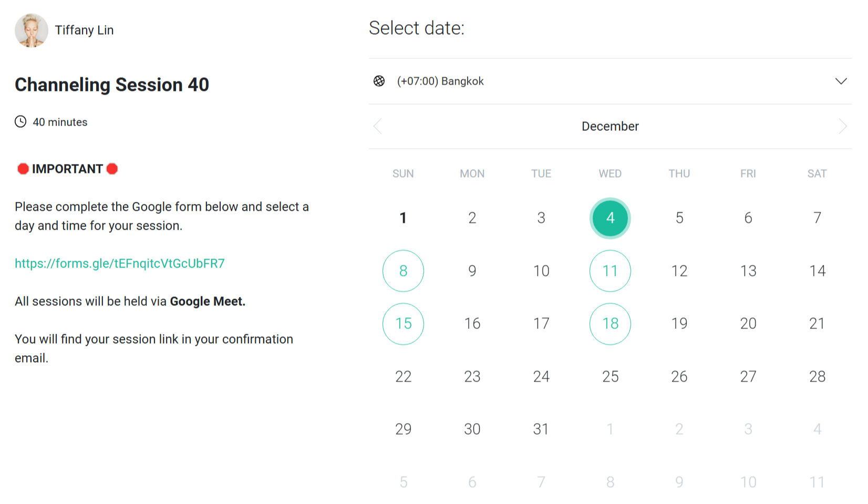Click the globe timezone icon
The height and width of the screenshot is (504, 868).
[379, 81]
